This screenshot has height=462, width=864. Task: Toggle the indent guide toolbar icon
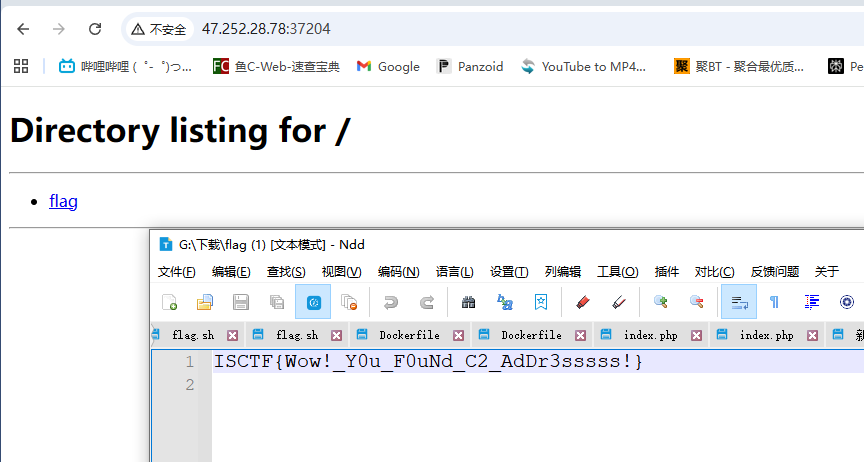tap(811, 301)
